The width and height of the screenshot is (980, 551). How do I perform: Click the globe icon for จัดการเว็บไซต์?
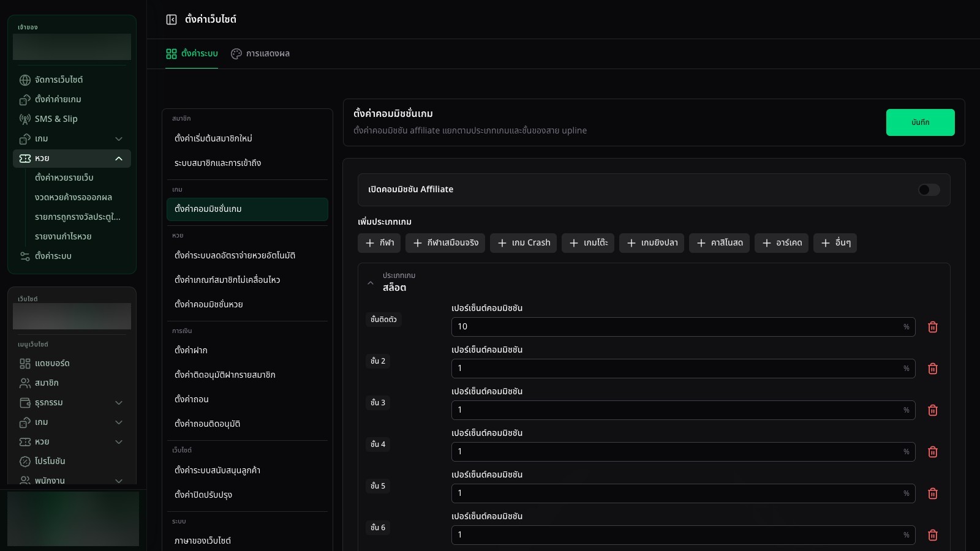(x=25, y=80)
